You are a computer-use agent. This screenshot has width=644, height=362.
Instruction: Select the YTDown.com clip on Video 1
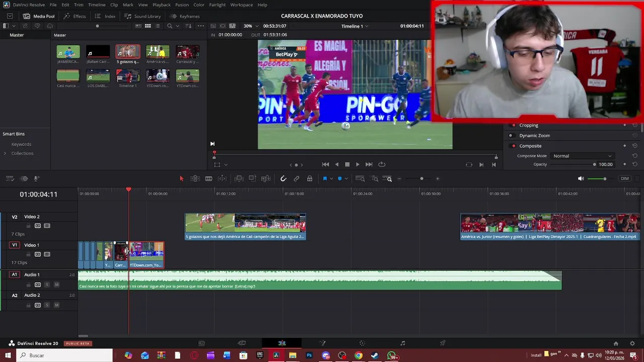[146, 255]
